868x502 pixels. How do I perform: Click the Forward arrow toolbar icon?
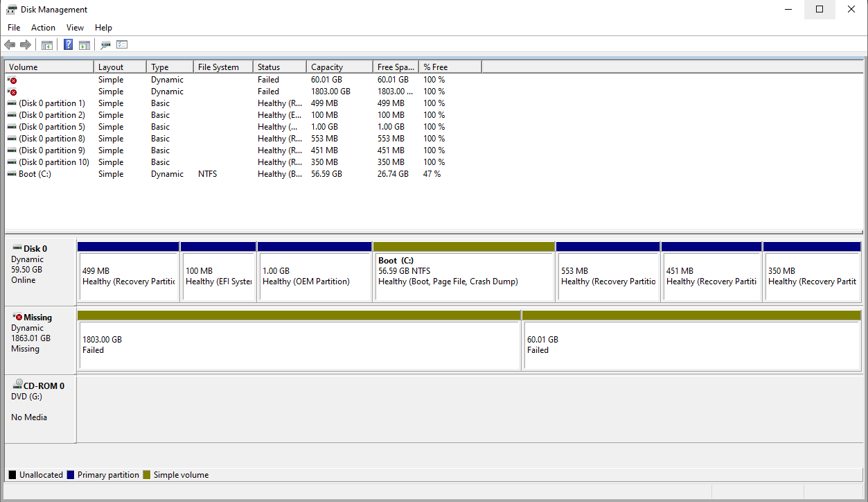[x=26, y=44]
